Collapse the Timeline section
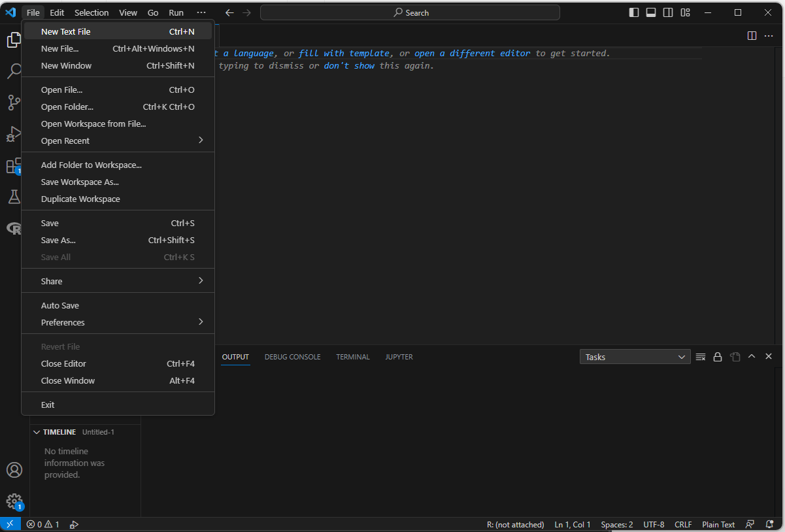The width and height of the screenshot is (785, 532). pos(59,431)
